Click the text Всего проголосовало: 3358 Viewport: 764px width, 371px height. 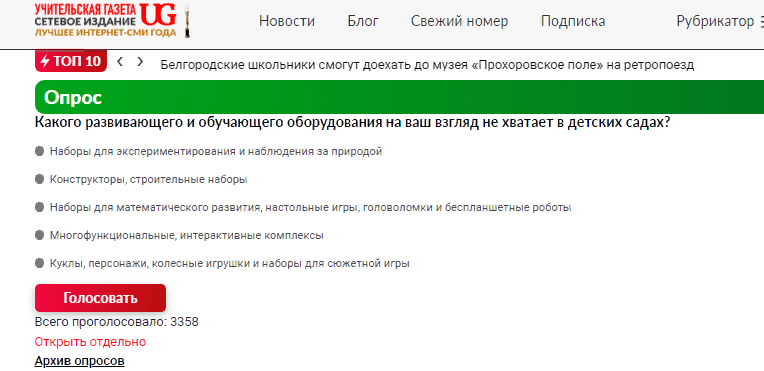(x=116, y=322)
